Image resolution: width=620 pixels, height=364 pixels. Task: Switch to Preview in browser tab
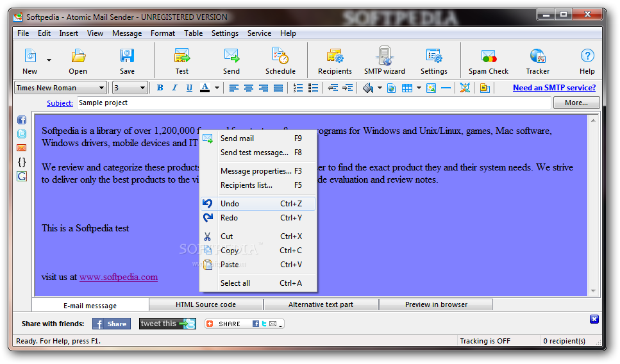pyautogui.click(x=436, y=304)
